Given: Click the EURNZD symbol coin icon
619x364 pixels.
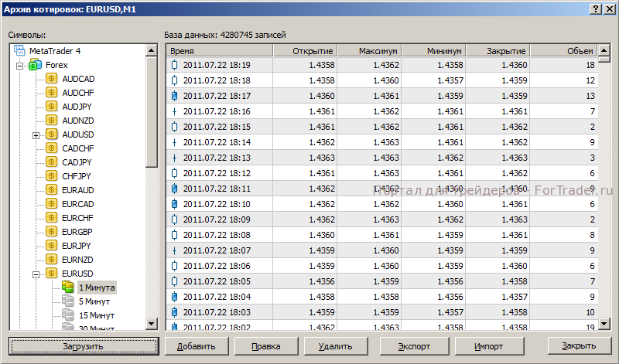Looking at the screenshot, I should [51, 259].
